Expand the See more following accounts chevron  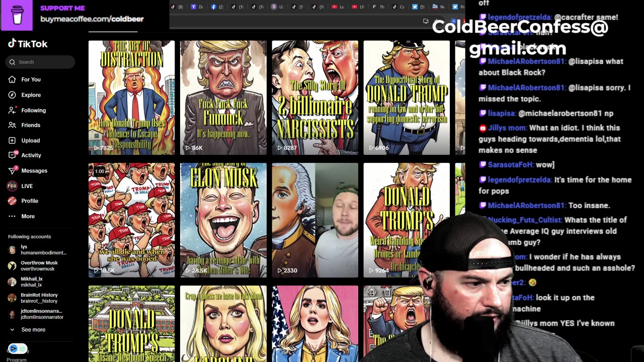click(12, 330)
